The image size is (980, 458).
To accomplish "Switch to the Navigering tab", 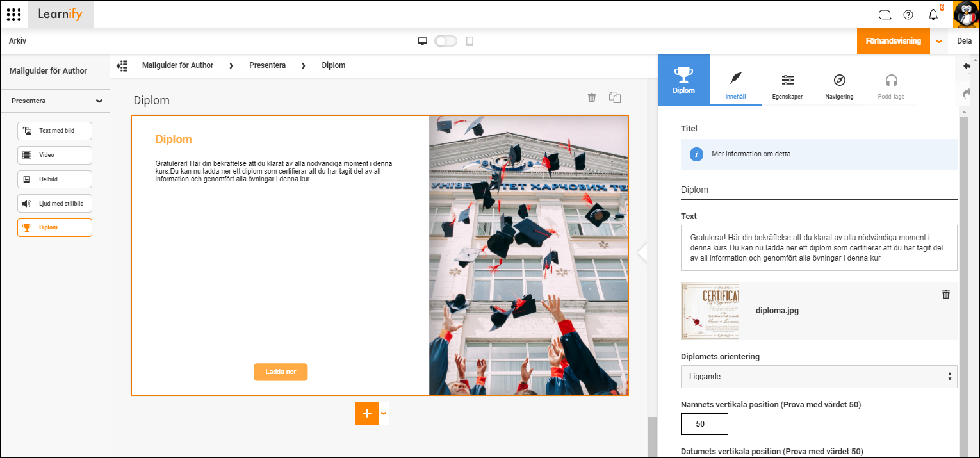I will coord(839,86).
